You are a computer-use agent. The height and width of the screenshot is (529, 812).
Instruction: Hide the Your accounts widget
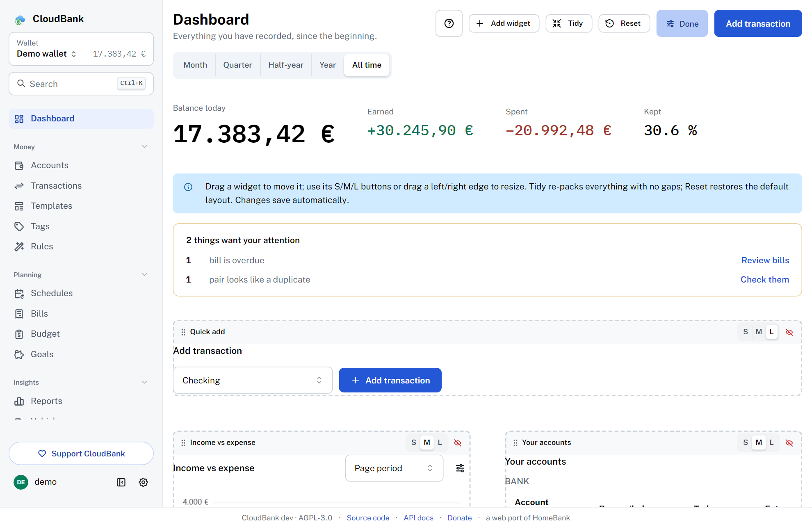(x=789, y=443)
